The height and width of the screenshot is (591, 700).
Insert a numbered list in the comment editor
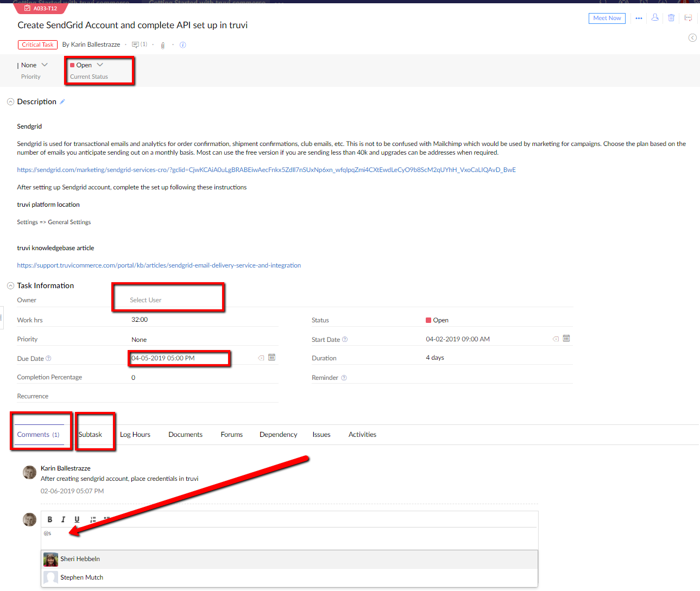click(93, 519)
